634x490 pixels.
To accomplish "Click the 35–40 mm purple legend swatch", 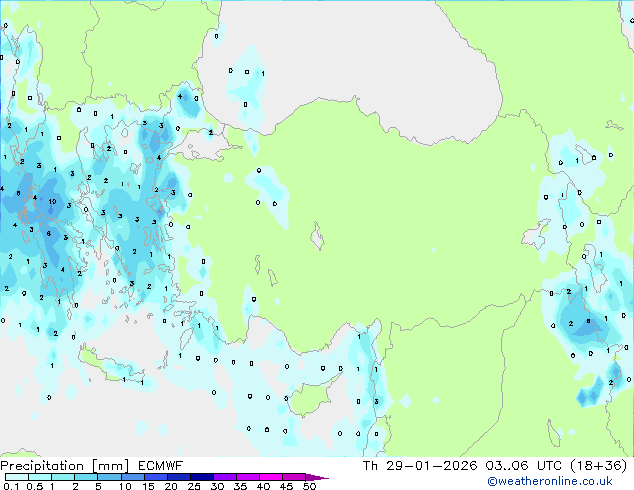I will (248, 477).
